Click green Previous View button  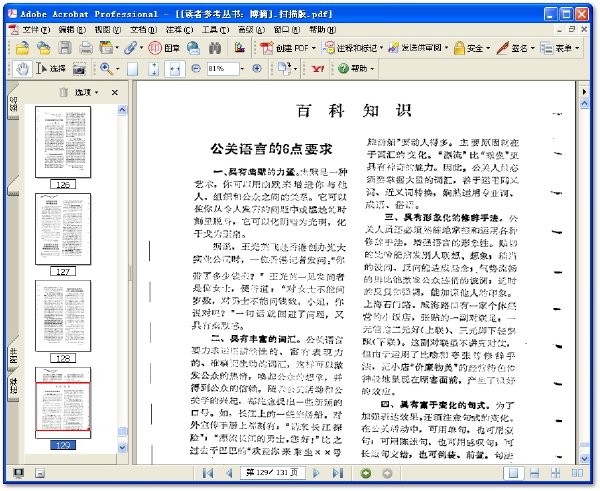pyautogui.click(x=366, y=473)
